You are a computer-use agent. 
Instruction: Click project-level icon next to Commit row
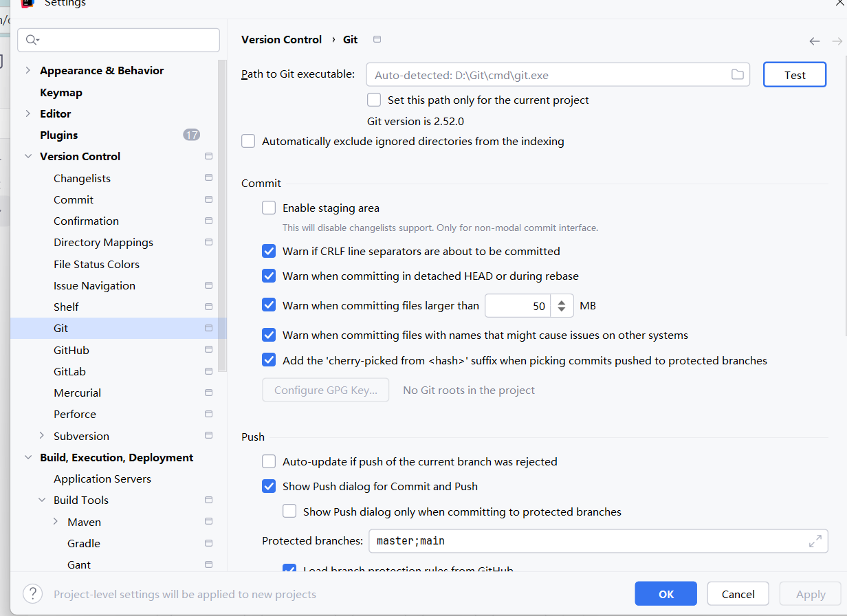click(208, 199)
